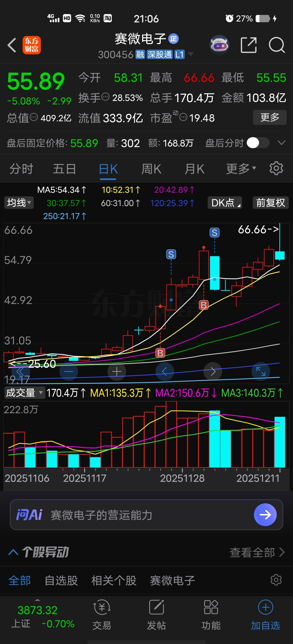Tap the L1 quote level tag
293x644 pixels.
pos(179,54)
